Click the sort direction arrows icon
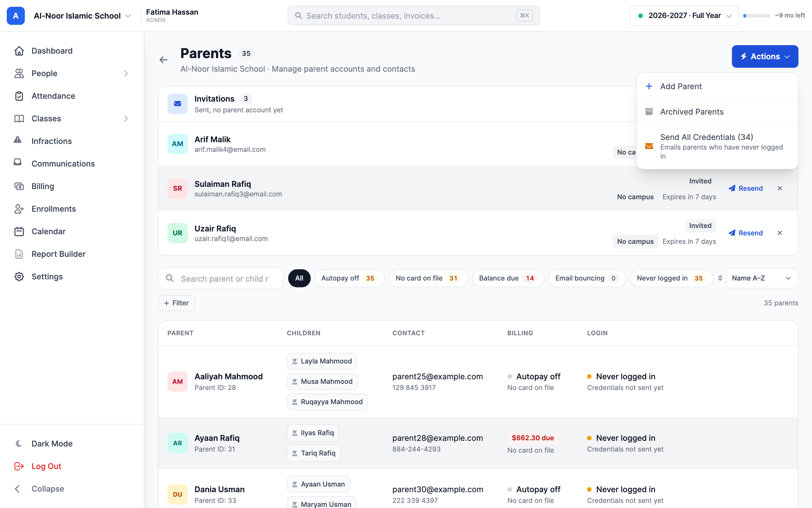The width and height of the screenshot is (812, 508). click(720, 278)
